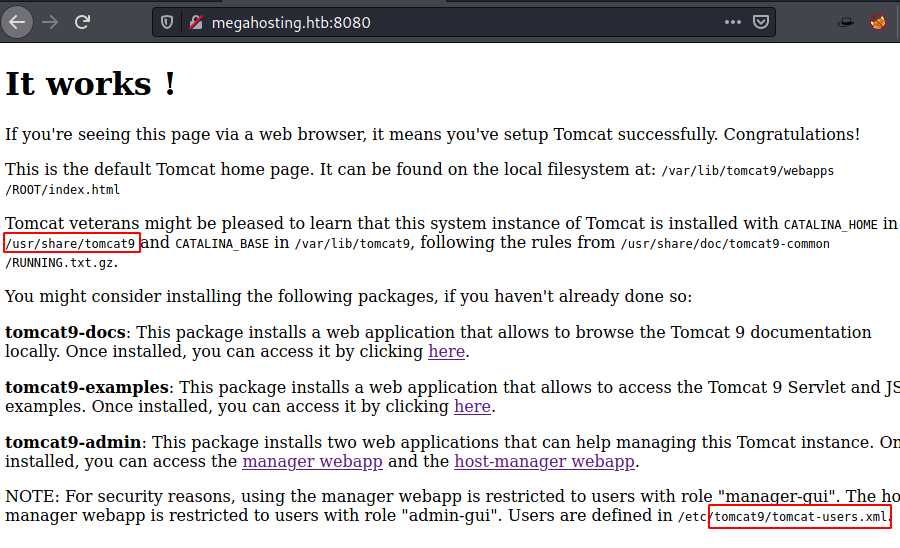Click the /usr/share/doc/tomcat9-common path

tap(725, 243)
